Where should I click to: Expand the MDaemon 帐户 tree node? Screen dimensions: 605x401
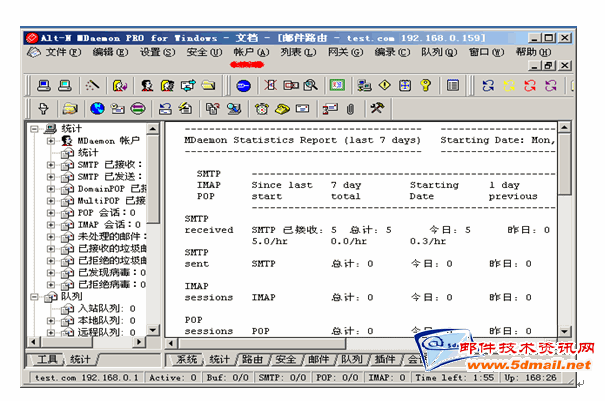point(51,141)
